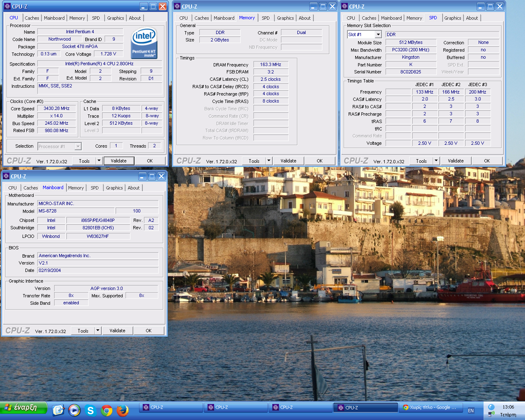Click Validate in the Memory tab window

(288, 161)
